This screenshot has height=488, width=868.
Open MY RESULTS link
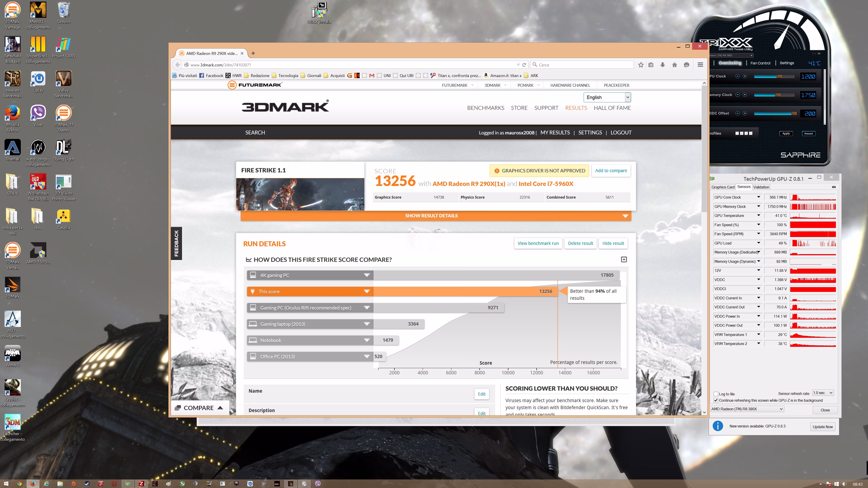click(555, 132)
